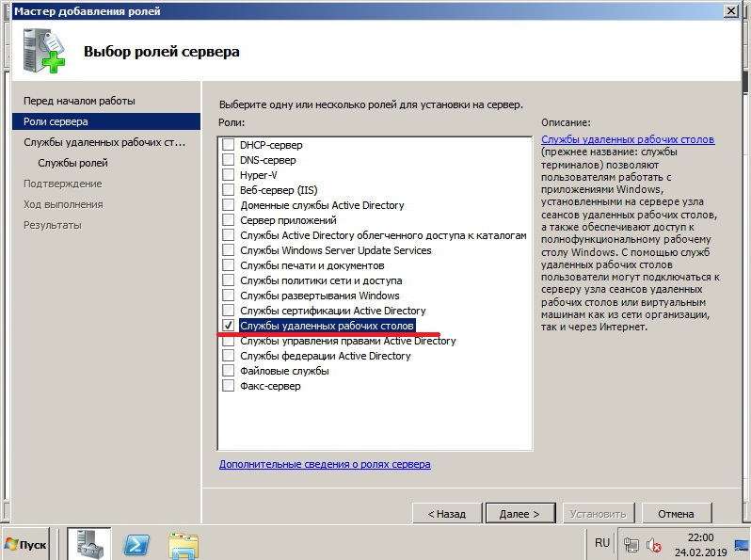Enable the DHCP-сервер role checkbox
This screenshot has width=751, height=560.
pyautogui.click(x=228, y=145)
